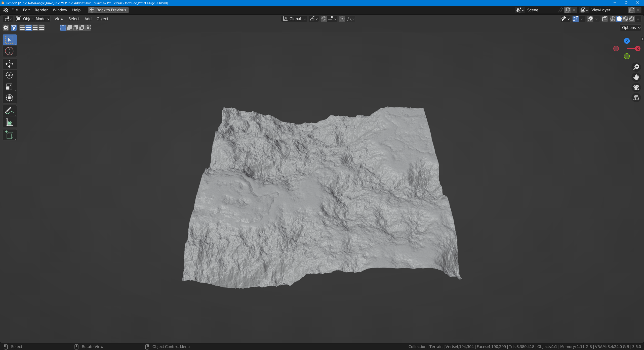Select the Annotate pencil tool
The height and width of the screenshot is (350, 644).
[x=9, y=111]
